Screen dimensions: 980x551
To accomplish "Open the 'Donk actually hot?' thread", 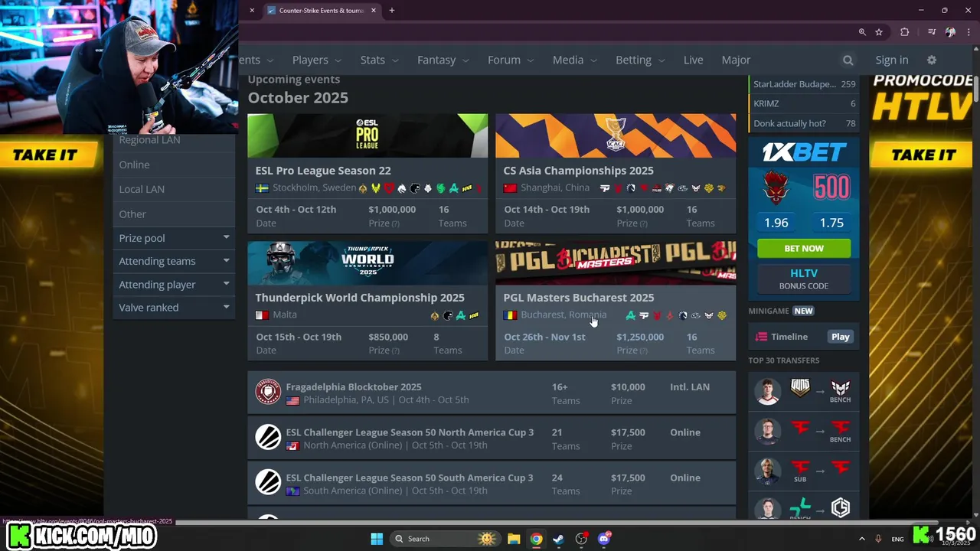I will (x=804, y=123).
